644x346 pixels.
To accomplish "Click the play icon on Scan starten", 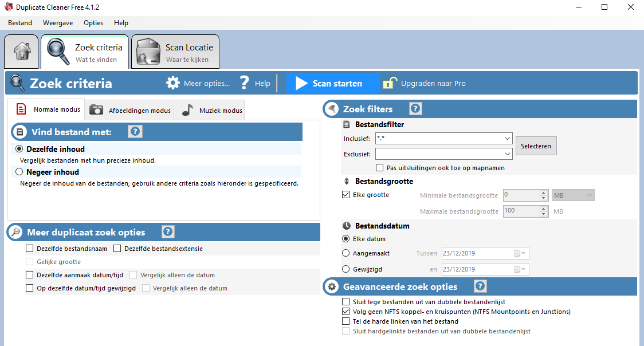I will coord(301,83).
